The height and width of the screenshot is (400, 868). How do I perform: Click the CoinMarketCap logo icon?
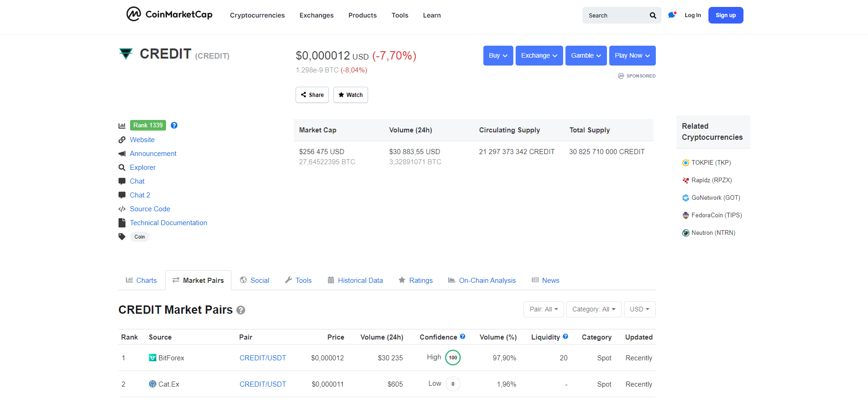pos(134,14)
